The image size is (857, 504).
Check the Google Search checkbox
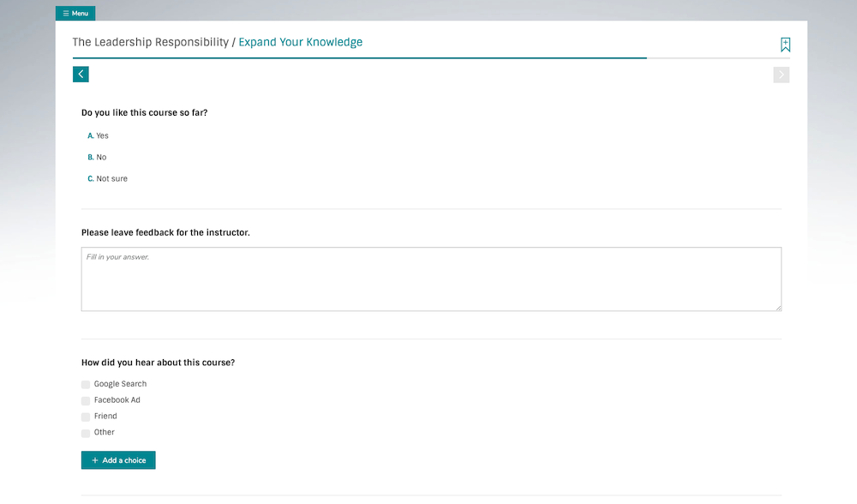click(86, 384)
